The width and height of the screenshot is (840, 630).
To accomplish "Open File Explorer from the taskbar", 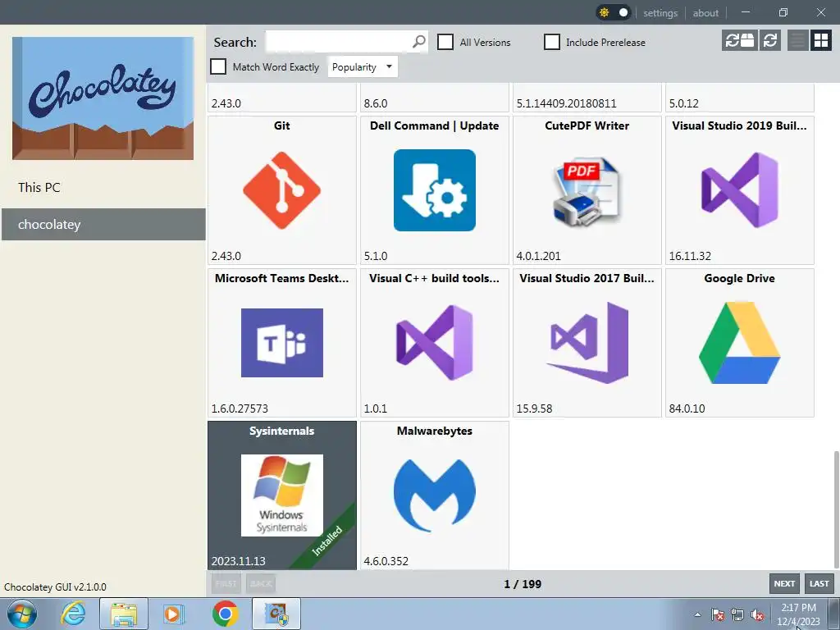I will click(x=124, y=614).
